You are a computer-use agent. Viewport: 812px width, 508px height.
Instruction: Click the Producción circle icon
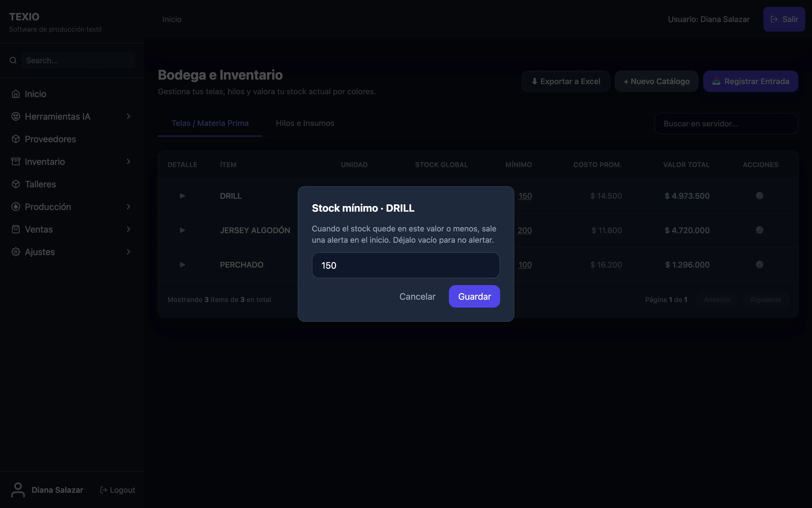16,207
